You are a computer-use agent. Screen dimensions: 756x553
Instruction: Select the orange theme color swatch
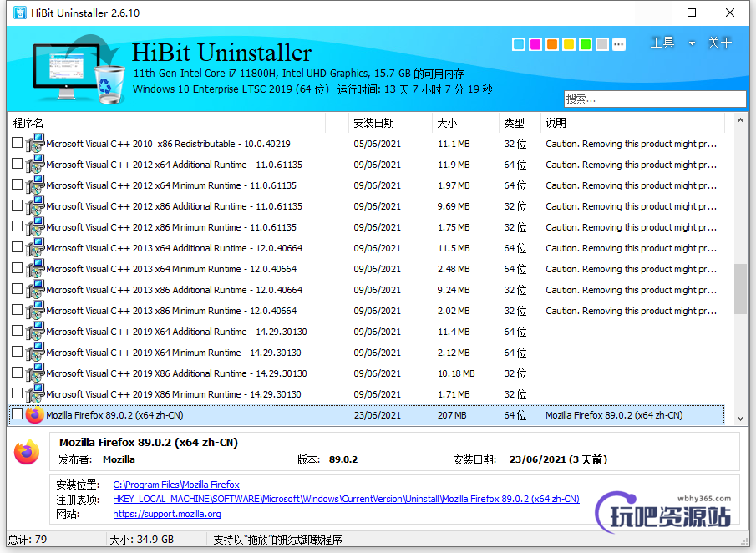click(x=552, y=45)
